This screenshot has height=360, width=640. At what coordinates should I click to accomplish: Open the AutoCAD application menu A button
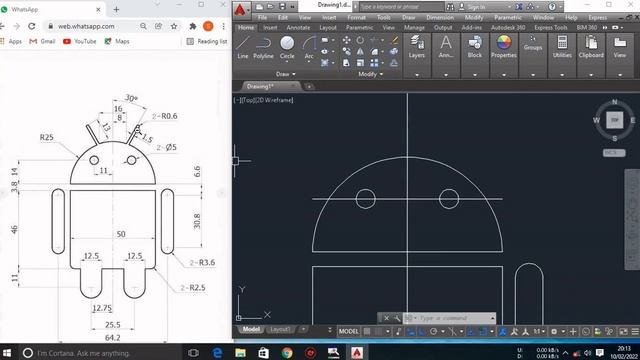[x=241, y=11]
